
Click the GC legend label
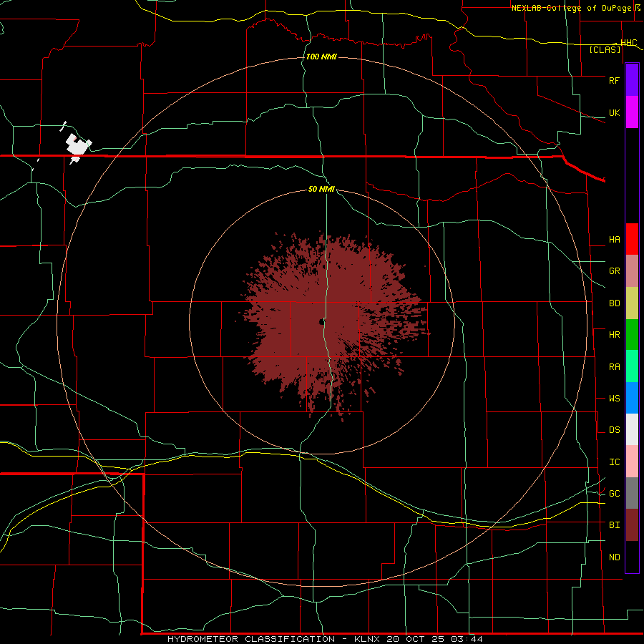click(x=614, y=494)
